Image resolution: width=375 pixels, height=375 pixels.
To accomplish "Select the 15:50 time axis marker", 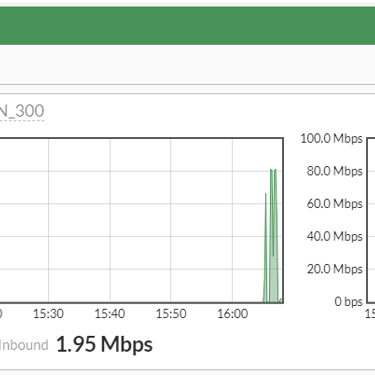I will (171, 314).
